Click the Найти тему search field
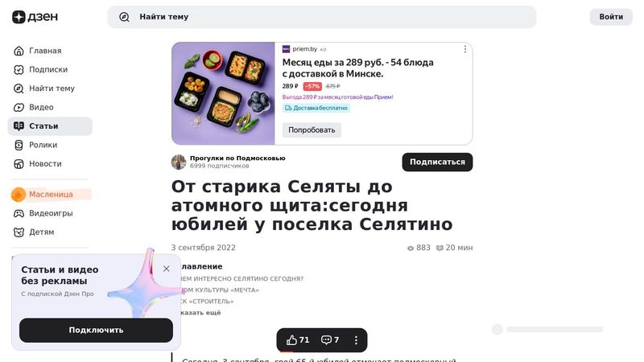Screen dimensions: 644x362 click(321, 17)
